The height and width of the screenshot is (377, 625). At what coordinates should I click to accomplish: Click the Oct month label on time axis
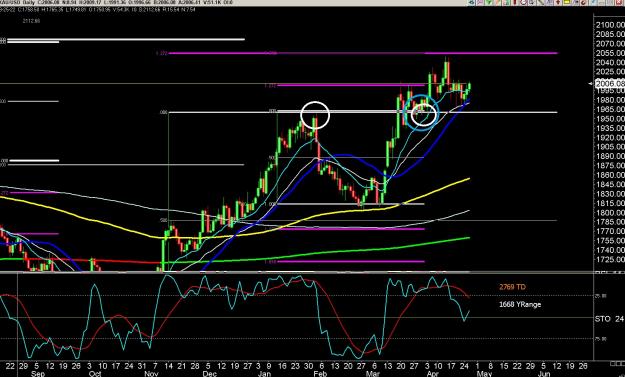coord(95,374)
